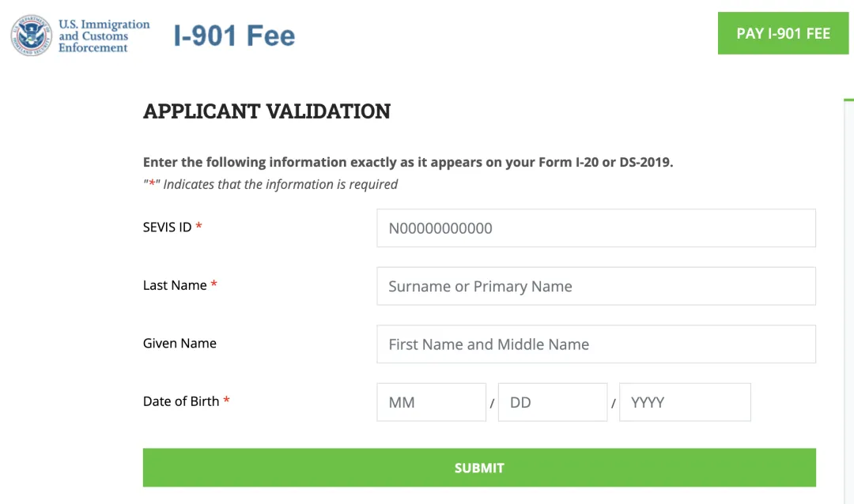Click the SEVIS ID field label
Screen dimensions: 854x504
coord(168,228)
